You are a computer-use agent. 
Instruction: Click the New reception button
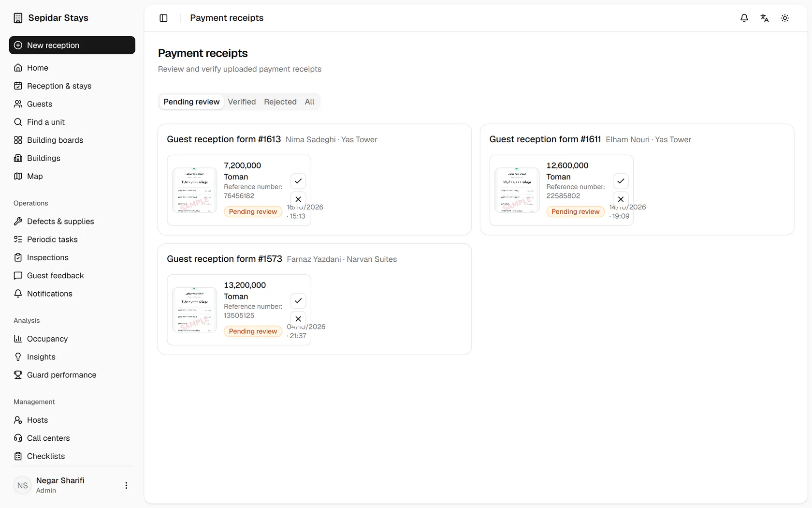(72, 45)
